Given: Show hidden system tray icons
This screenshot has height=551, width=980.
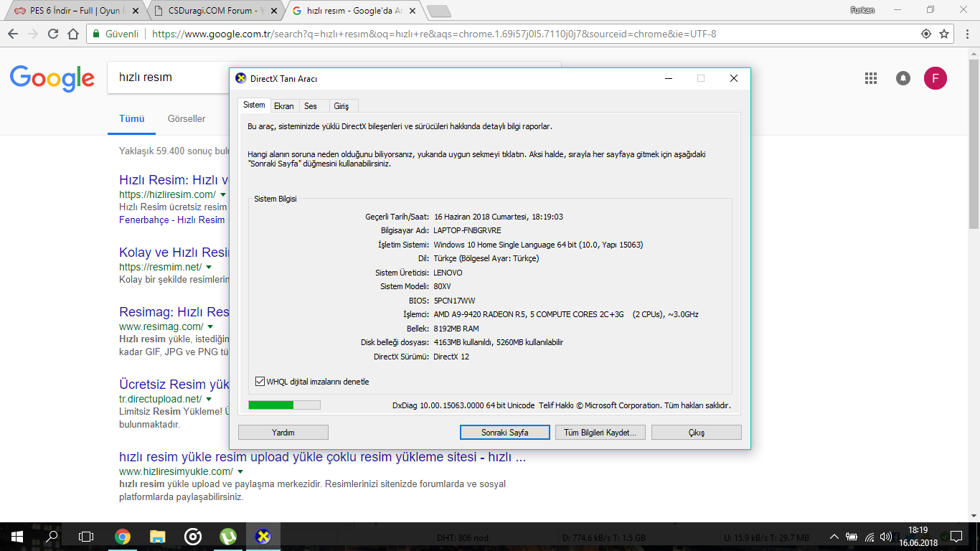Looking at the screenshot, I should tap(834, 537).
